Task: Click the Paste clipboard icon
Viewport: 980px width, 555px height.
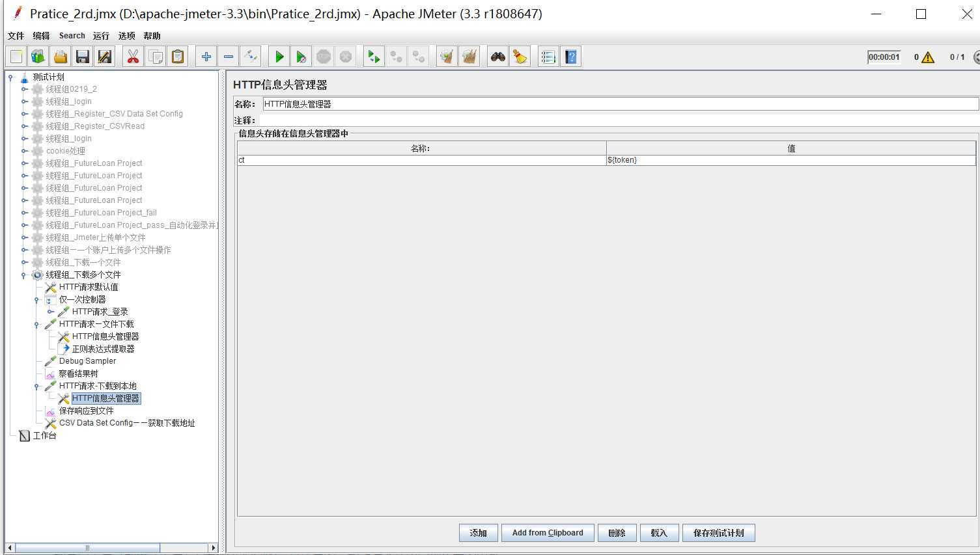Action: [178, 57]
